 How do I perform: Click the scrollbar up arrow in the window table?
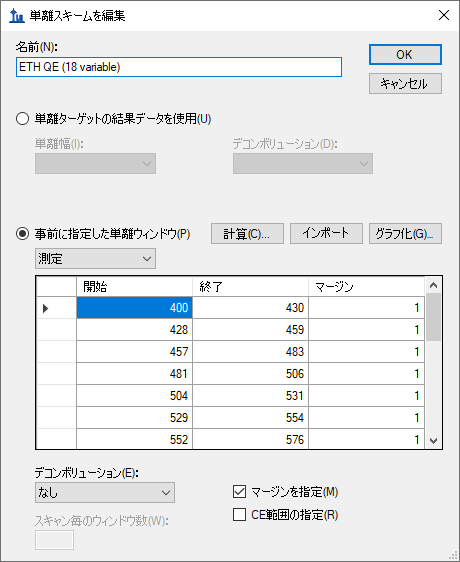point(433,285)
